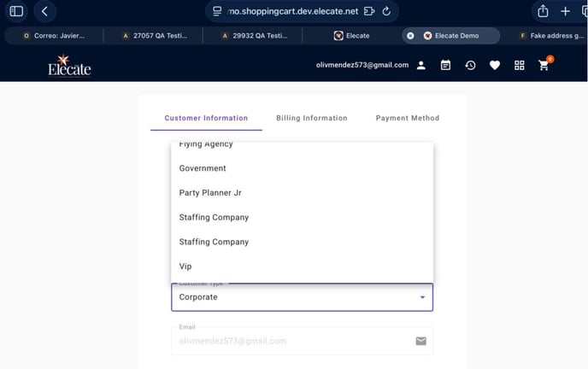Select Government from the dropdown list
588x369 pixels.
(203, 168)
